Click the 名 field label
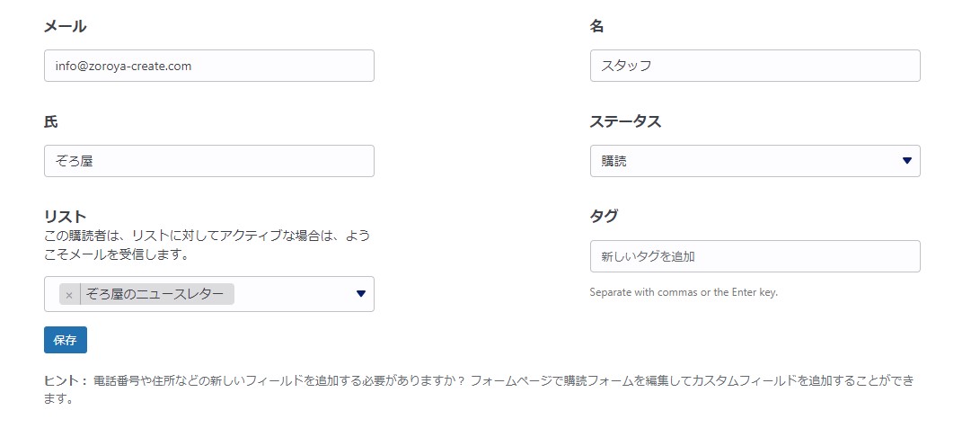Screen dimensions: 980x428 (x=597, y=26)
